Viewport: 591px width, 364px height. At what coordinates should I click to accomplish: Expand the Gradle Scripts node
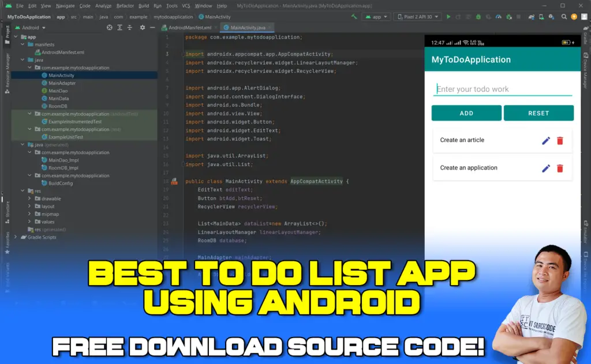[x=16, y=238]
